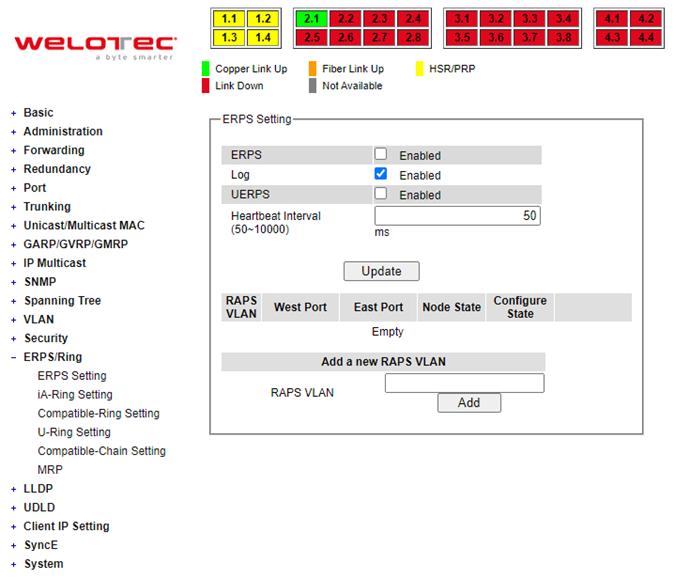Expand the SyncE section

click(41, 545)
